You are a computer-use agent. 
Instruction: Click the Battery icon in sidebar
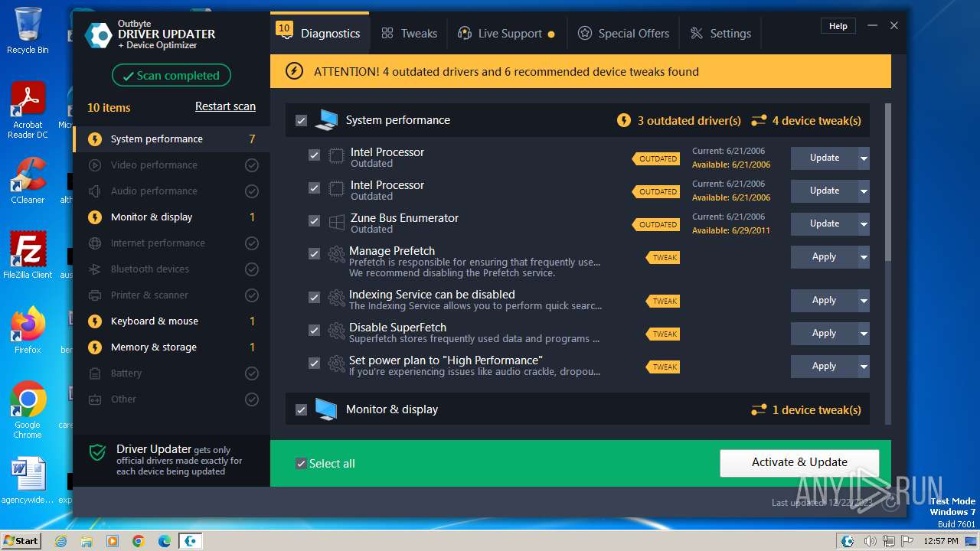coord(95,373)
